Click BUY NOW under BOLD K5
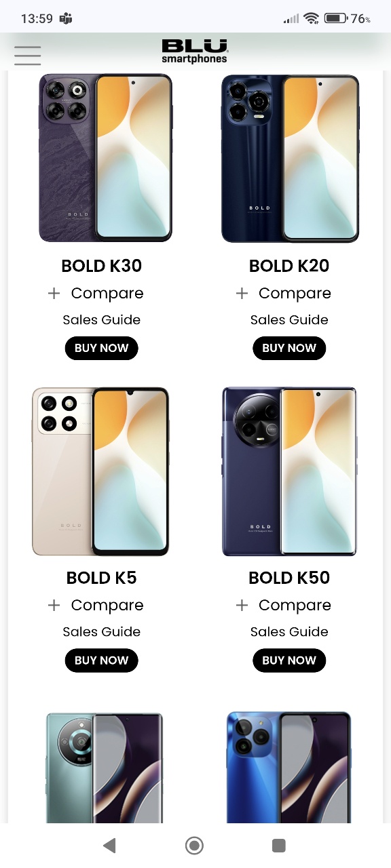This screenshot has width=391, height=868. pos(102,660)
